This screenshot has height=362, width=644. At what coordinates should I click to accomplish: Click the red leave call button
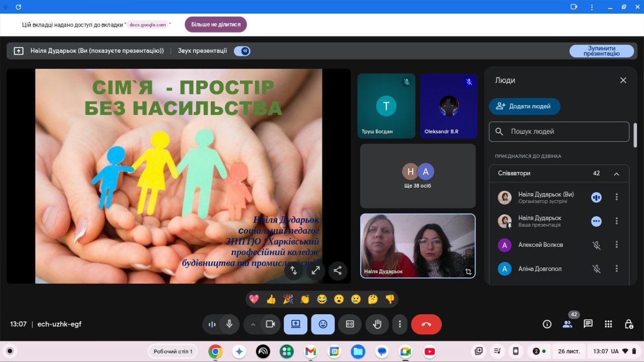point(426,324)
